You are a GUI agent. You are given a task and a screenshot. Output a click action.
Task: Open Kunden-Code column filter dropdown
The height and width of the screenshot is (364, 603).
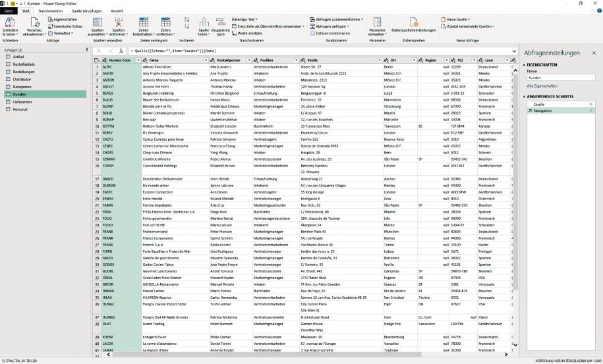click(x=138, y=61)
